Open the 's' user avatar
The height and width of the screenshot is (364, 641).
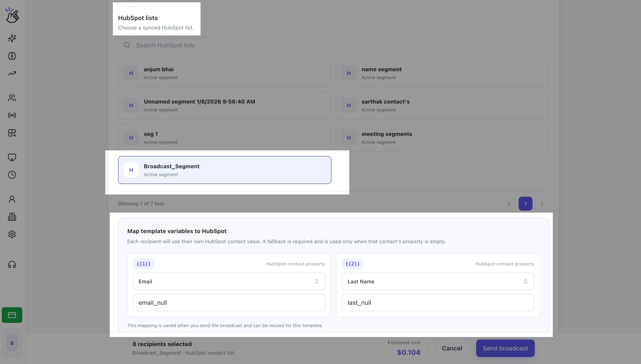(12, 343)
